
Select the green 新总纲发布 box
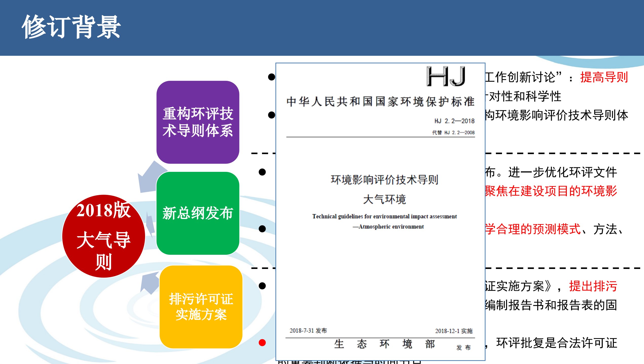pos(198,213)
